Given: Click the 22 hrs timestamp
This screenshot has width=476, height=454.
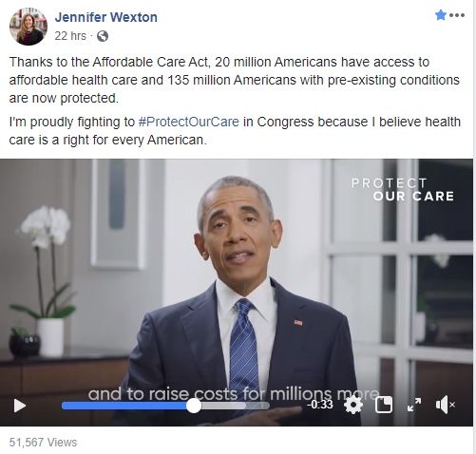Looking at the screenshot, I should pyautogui.click(x=70, y=36).
